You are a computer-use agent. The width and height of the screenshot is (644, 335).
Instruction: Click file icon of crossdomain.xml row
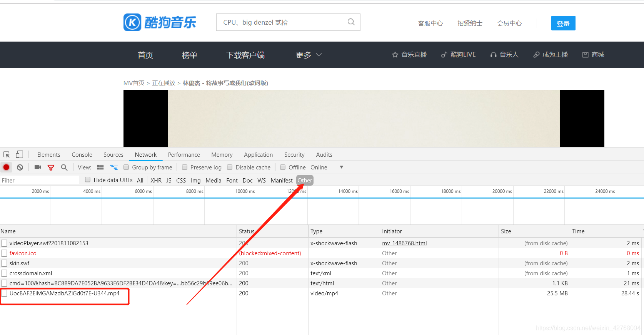(x=4, y=273)
